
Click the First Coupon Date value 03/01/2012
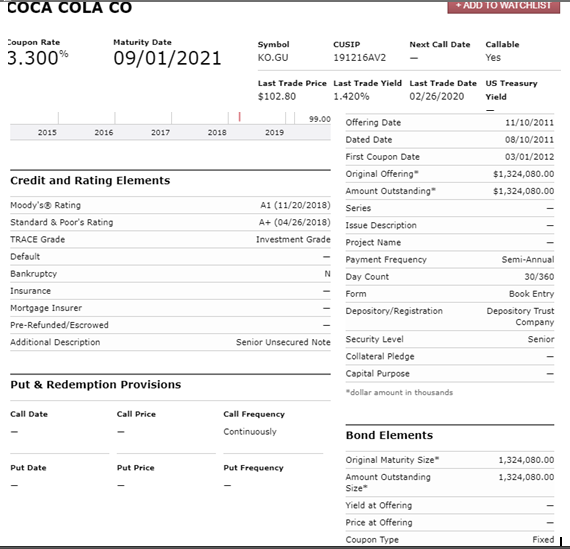click(530, 157)
